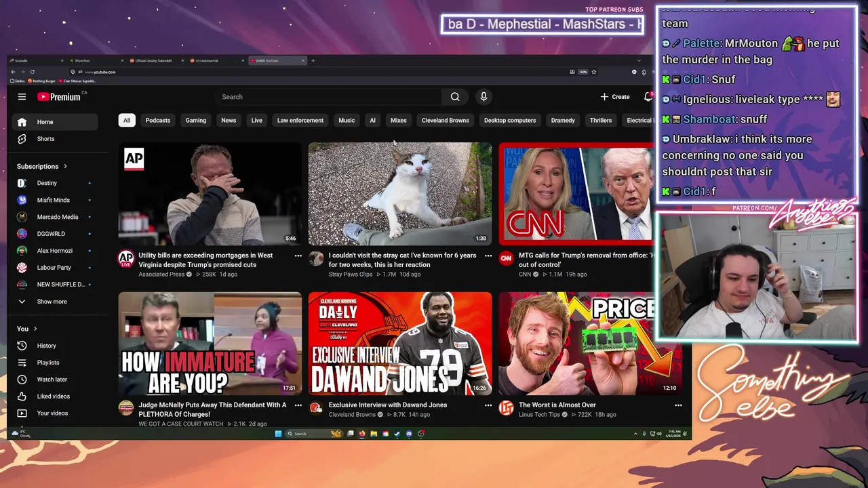Open Steam from the taskbar
Viewport: 868px width, 488px height.
coord(397,434)
